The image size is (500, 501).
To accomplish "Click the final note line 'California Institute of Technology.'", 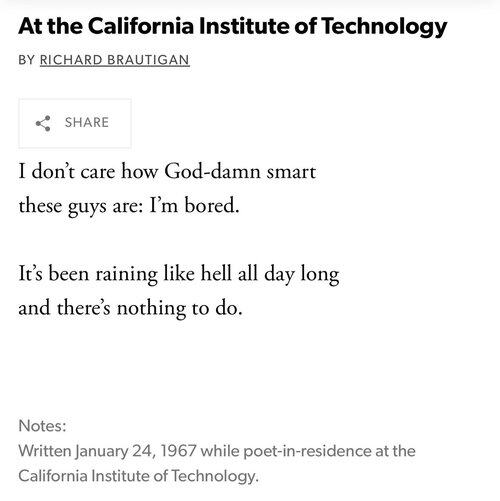I will (138, 476).
